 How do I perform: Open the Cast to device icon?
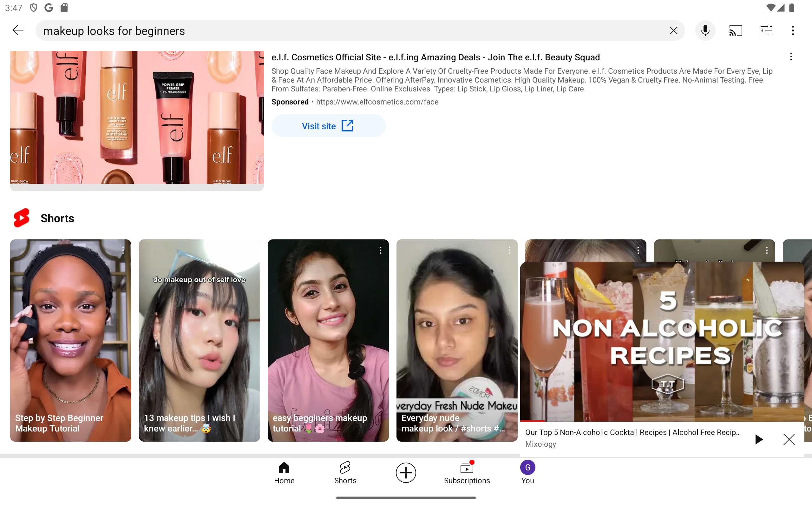pyautogui.click(x=736, y=30)
